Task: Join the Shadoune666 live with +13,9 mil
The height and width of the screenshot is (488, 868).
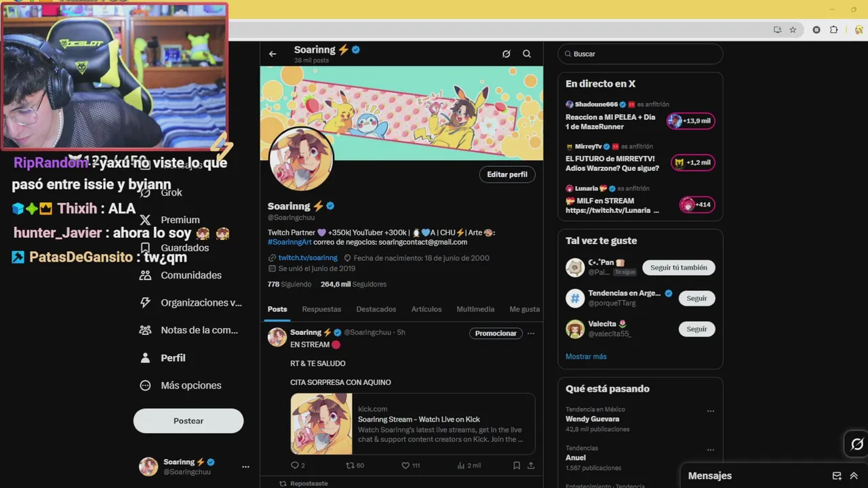Action: coord(690,121)
